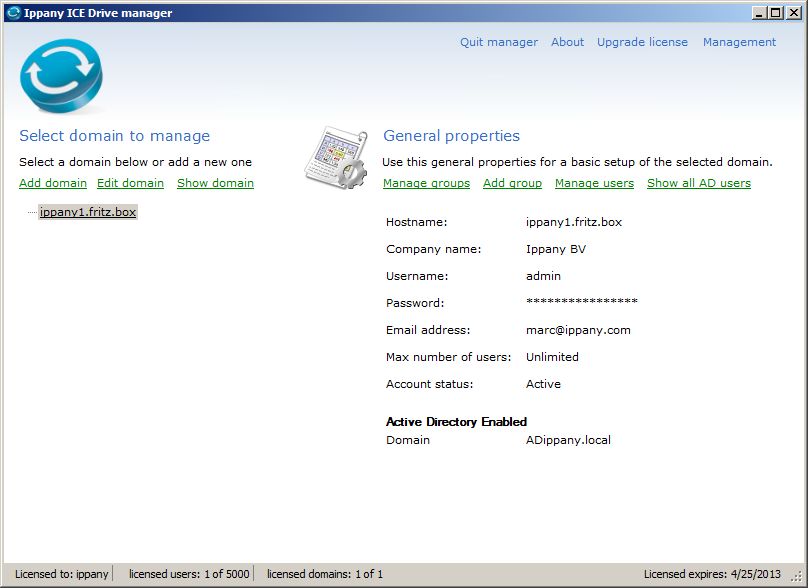Click the General properties heading
Viewport: 808px width, 588px height.
(451, 136)
